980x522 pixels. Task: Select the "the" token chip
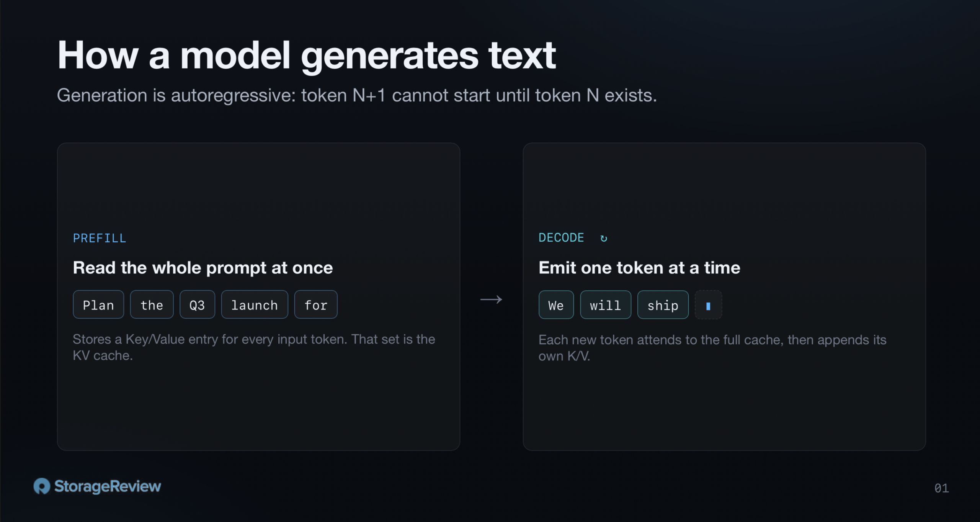coord(152,304)
